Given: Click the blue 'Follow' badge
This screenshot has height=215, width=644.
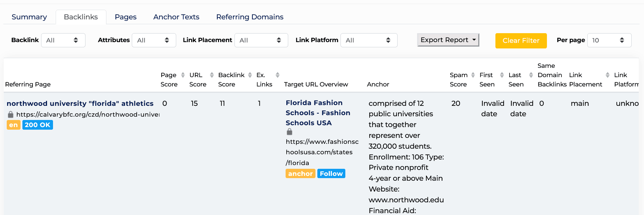Looking at the screenshot, I should pyautogui.click(x=331, y=174).
